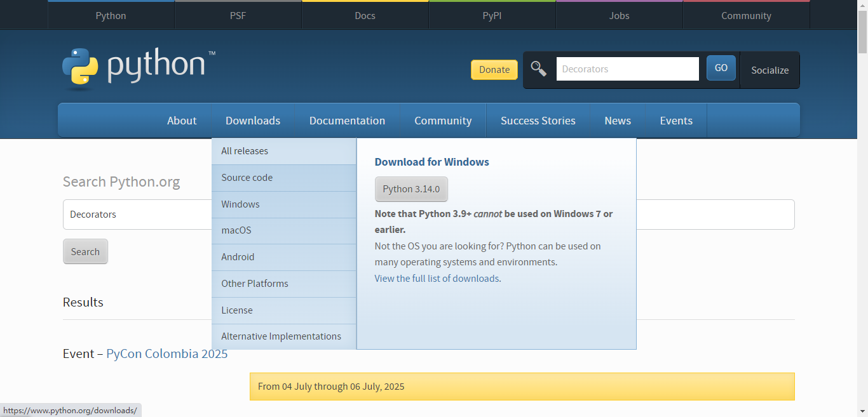Select Android in Downloads dropdown
868x417 pixels.
pyautogui.click(x=284, y=257)
